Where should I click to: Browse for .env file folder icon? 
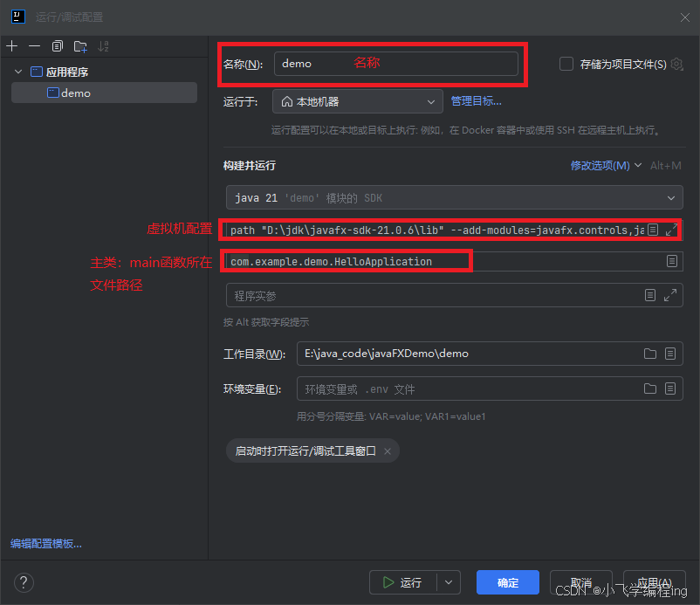[x=650, y=388]
